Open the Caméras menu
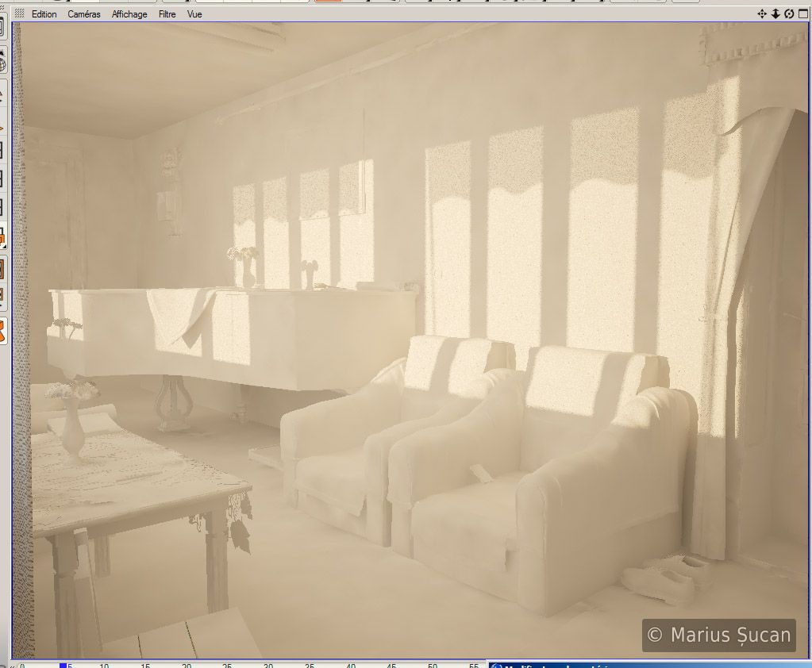The image size is (812, 668). click(x=84, y=14)
